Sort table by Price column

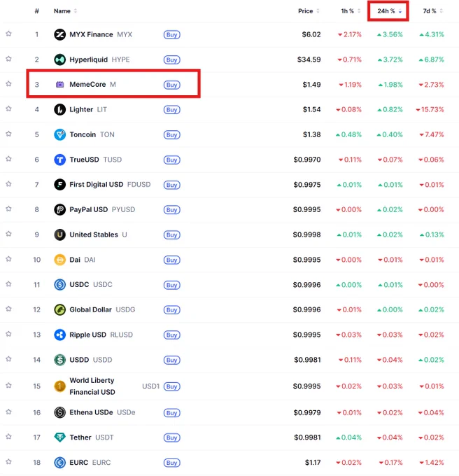(x=309, y=11)
